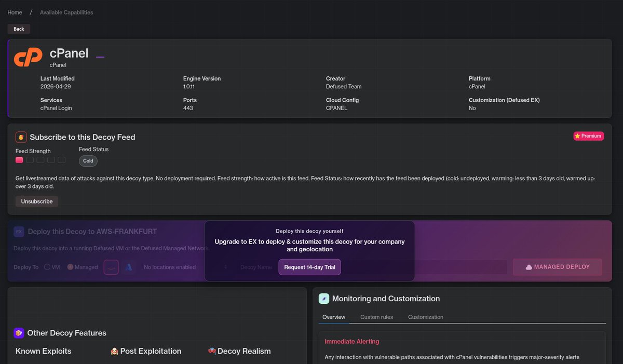
Task: Click the Creator value Defused Team
Action: [344, 87]
